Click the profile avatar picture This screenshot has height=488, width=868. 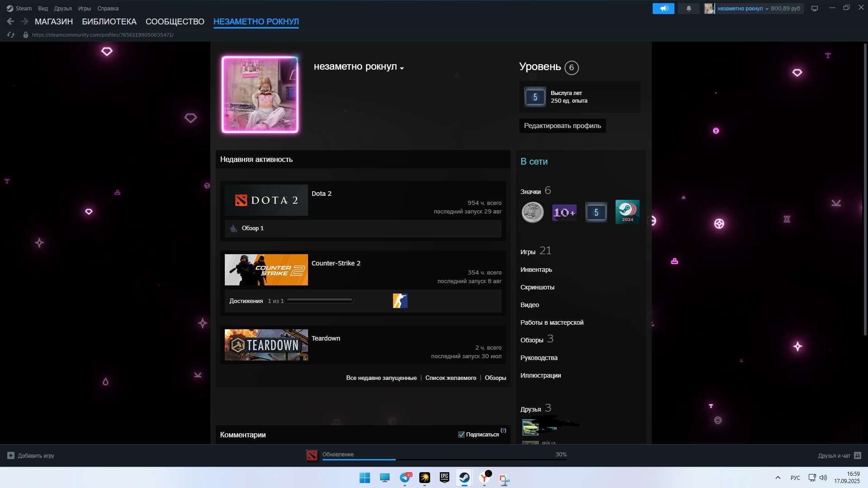(260, 95)
